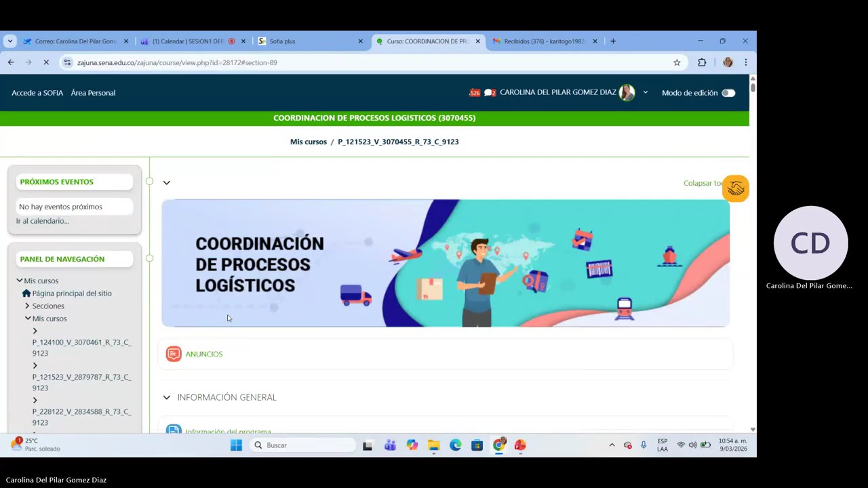
Task: Bookmark this page with the star icon
Action: (x=677, y=62)
